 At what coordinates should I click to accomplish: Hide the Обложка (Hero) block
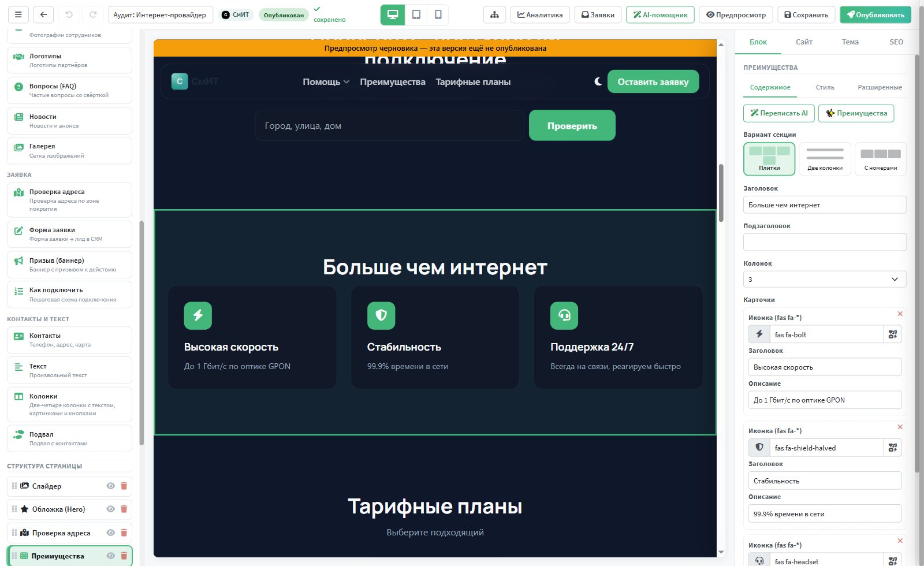click(x=110, y=509)
